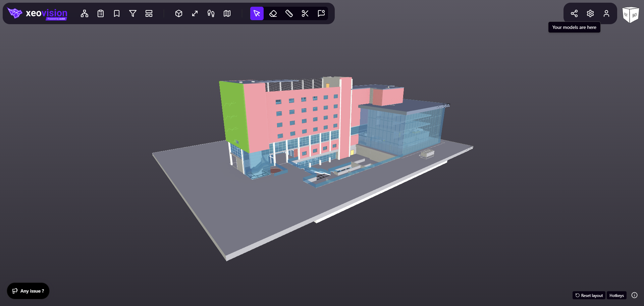Open the Hotkeys button
Screen dimensions: 644x306
tap(616, 295)
